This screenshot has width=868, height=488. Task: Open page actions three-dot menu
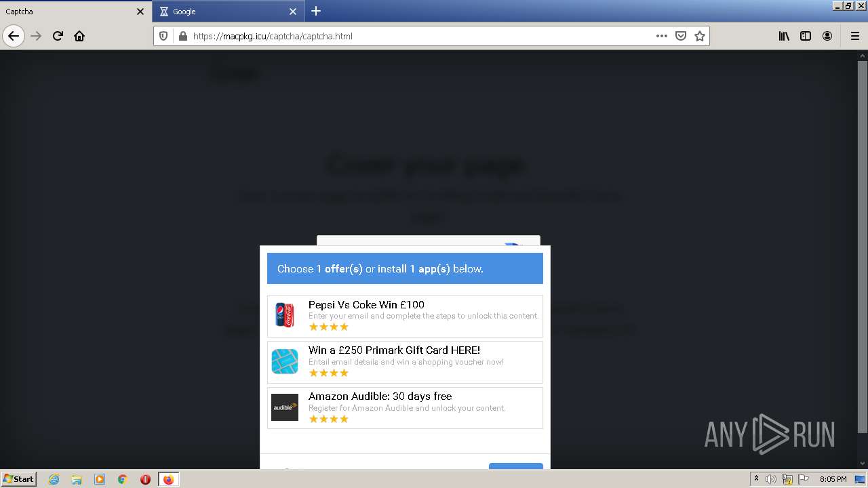662,36
